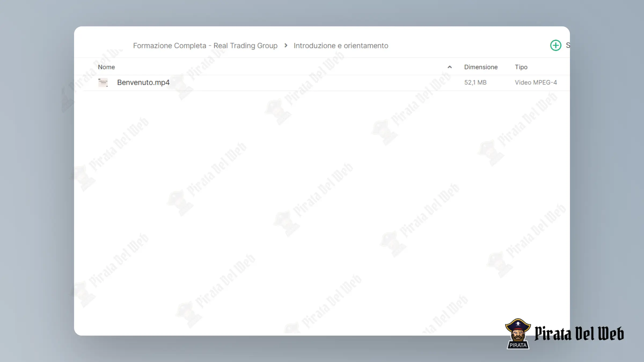The image size is (644, 362).
Task: Sort files by Dimensione column
Action: pos(481,67)
